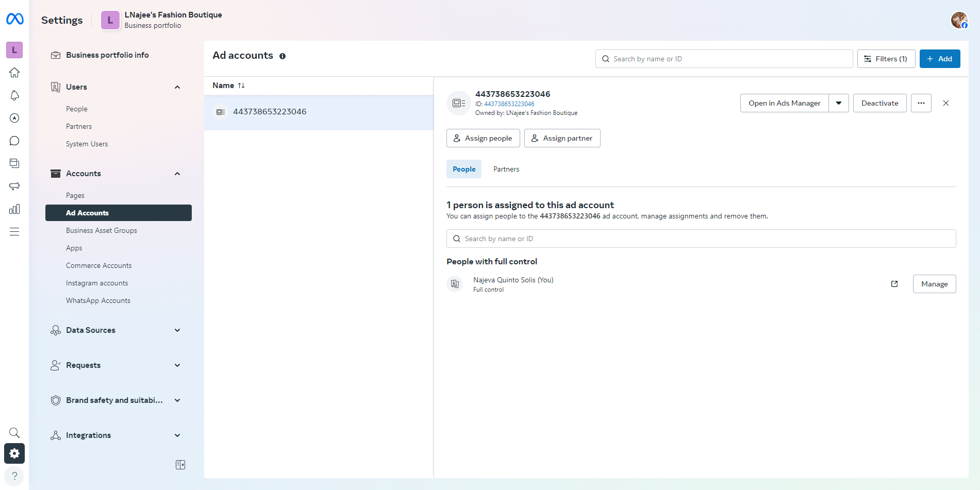This screenshot has height=490, width=980.
Task: Click Assign partner button
Action: (x=562, y=138)
